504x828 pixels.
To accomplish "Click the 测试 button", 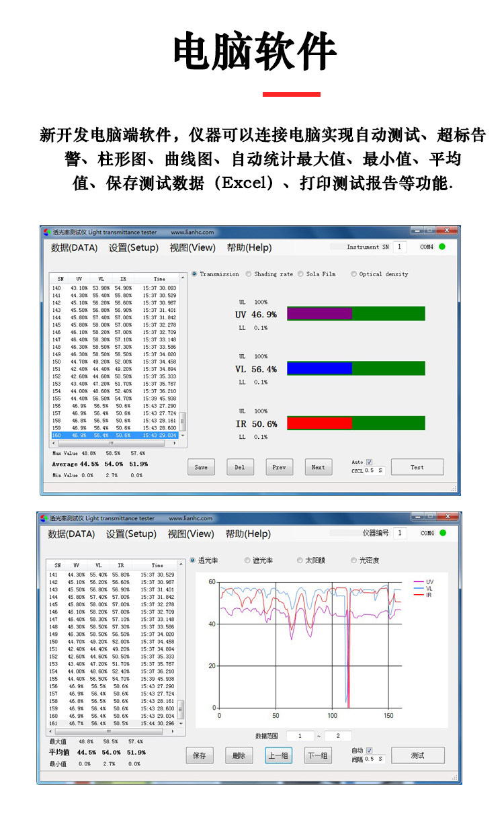I will click(x=418, y=755).
